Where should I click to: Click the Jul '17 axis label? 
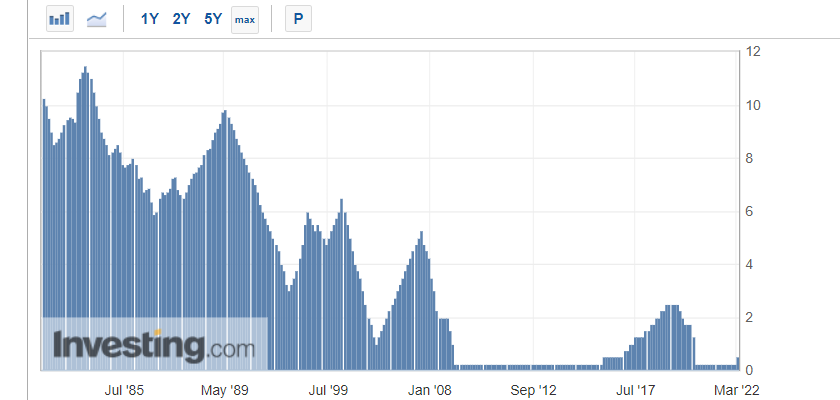pos(635,390)
